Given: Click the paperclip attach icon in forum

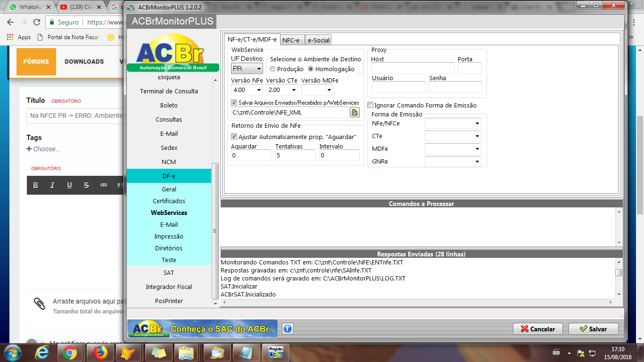Looking at the screenshot, I should point(40,303).
